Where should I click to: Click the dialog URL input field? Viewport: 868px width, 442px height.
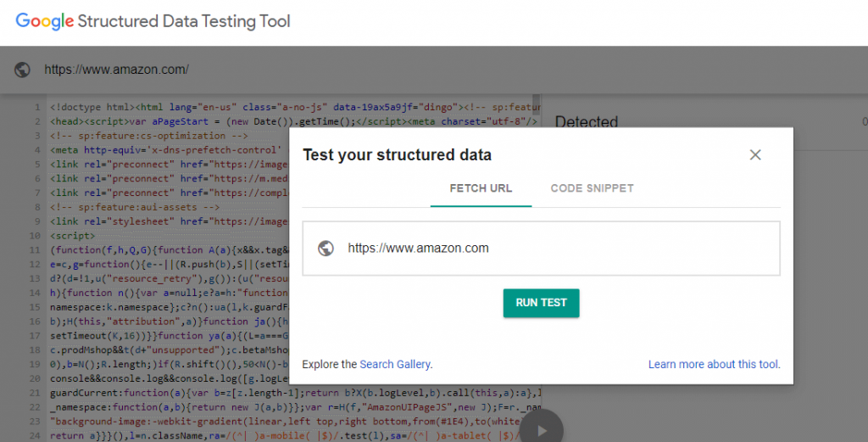(x=541, y=248)
